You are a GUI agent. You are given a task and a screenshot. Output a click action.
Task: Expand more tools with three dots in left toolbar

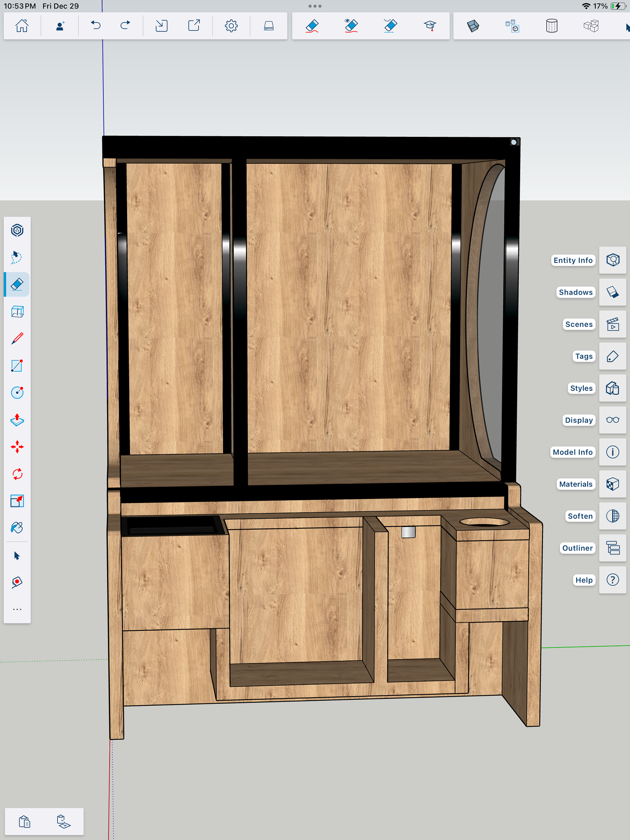(17, 609)
